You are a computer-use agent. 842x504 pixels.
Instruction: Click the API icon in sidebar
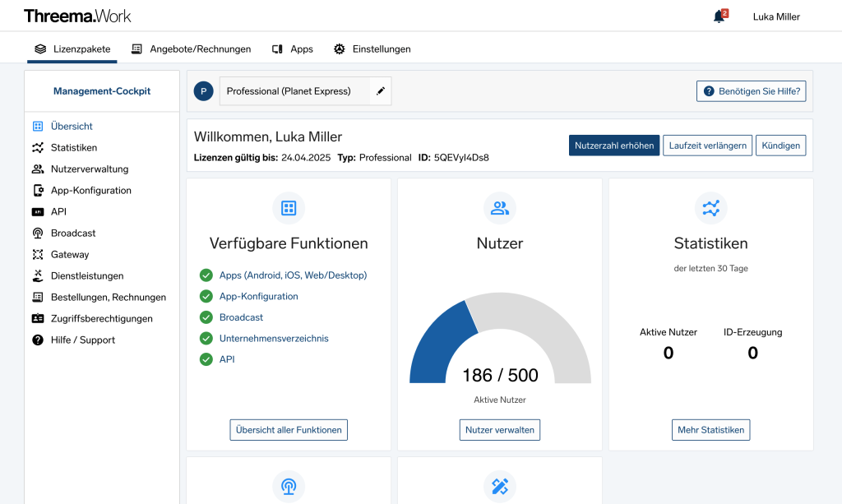(x=38, y=212)
